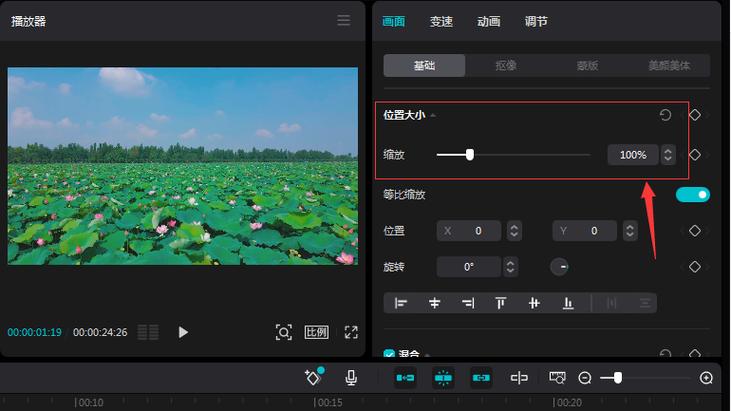Align clip to bottom edge
731x411 pixels.
pyautogui.click(x=568, y=303)
